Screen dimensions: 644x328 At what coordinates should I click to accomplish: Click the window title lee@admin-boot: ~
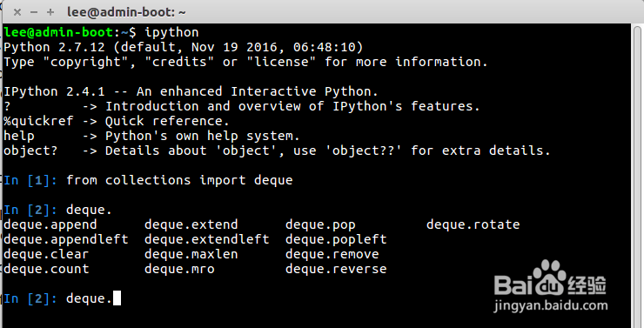click(126, 12)
